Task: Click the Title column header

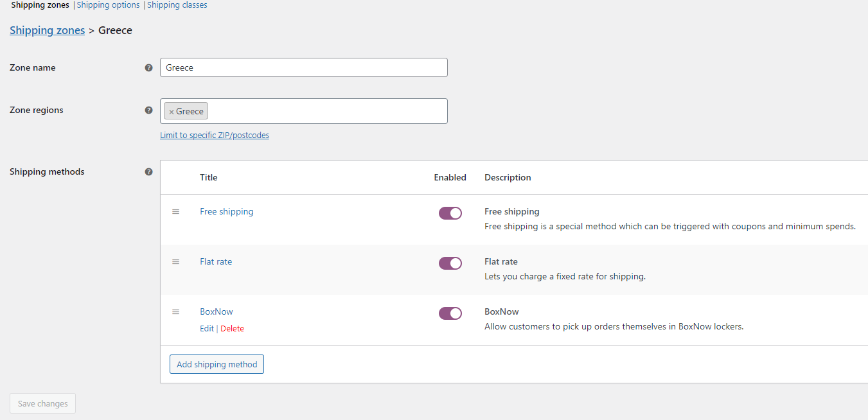Action: click(209, 177)
